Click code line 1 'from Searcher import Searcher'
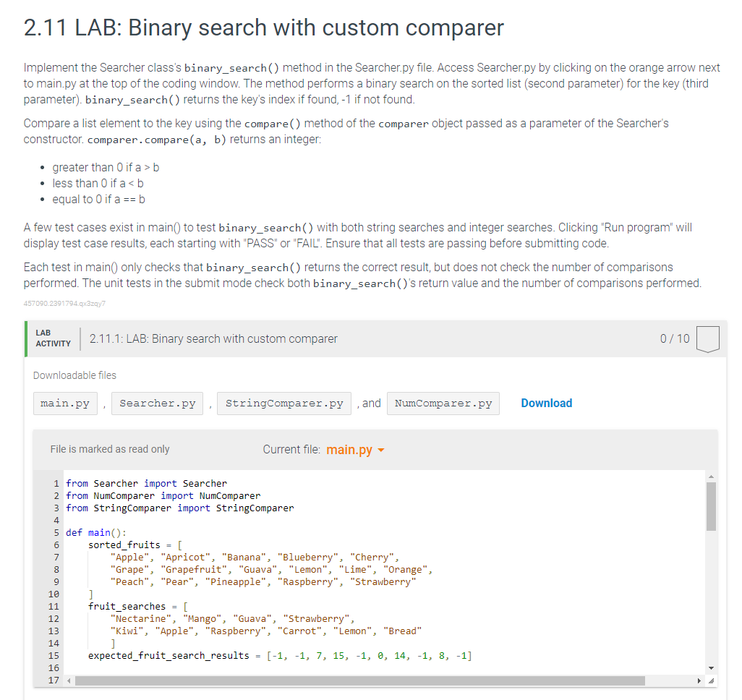742x700 pixels. pyautogui.click(x=146, y=483)
